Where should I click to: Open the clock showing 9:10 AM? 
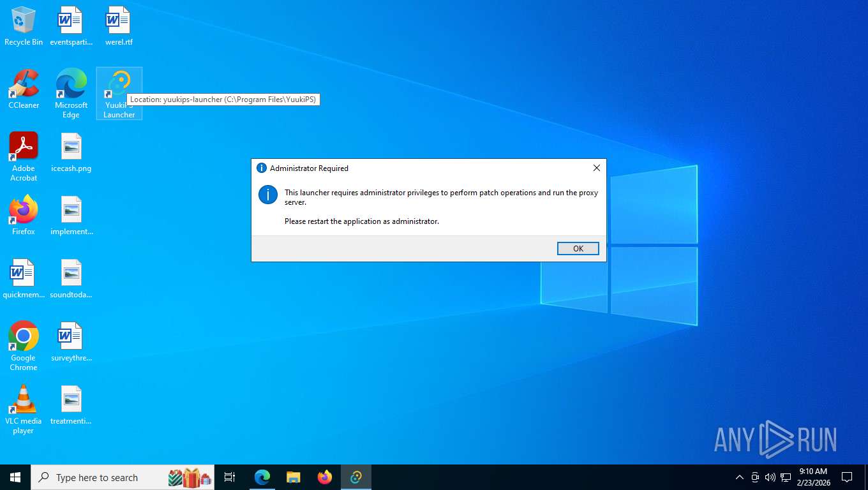pyautogui.click(x=813, y=477)
